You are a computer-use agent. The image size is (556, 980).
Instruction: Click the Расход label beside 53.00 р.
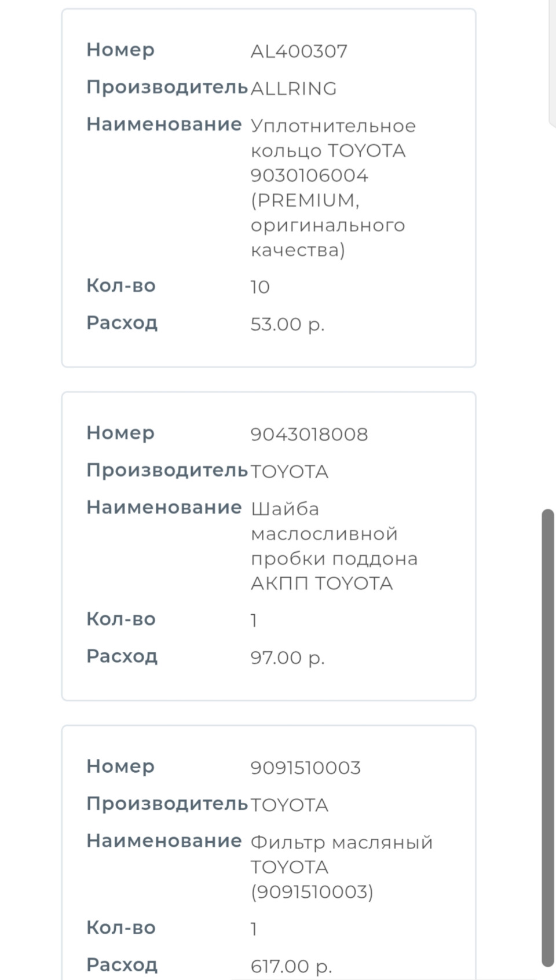[x=122, y=322]
